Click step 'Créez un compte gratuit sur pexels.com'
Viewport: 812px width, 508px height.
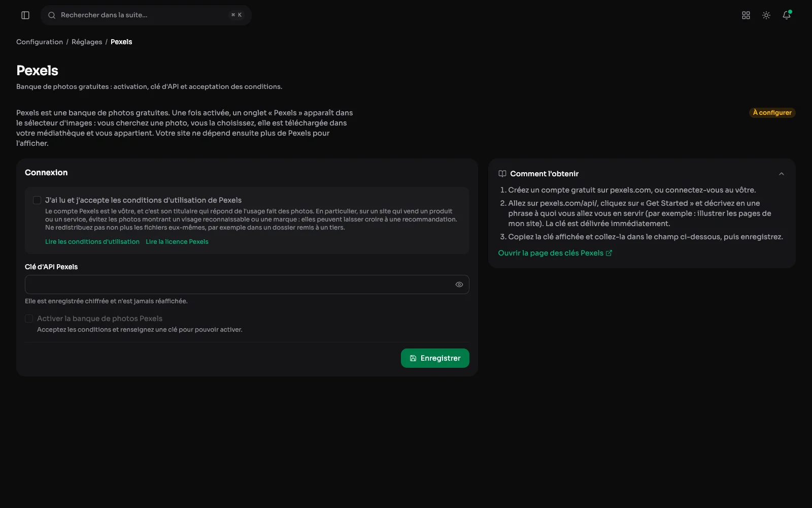tap(632, 190)
